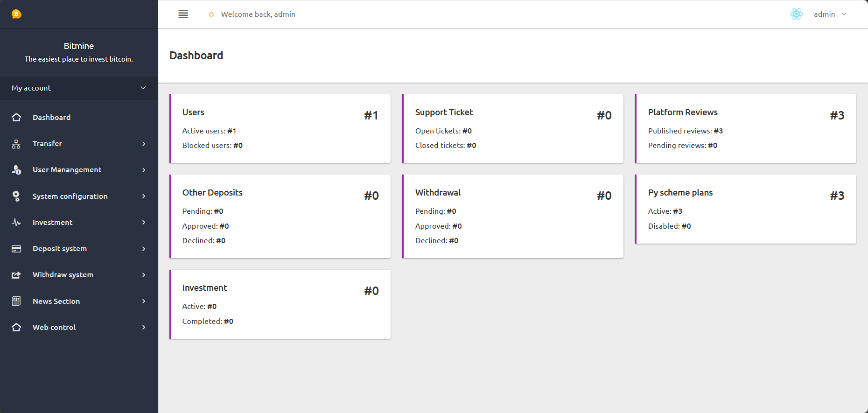
Task: Click 'Closed tickets: #0' text
Action: 446,146
